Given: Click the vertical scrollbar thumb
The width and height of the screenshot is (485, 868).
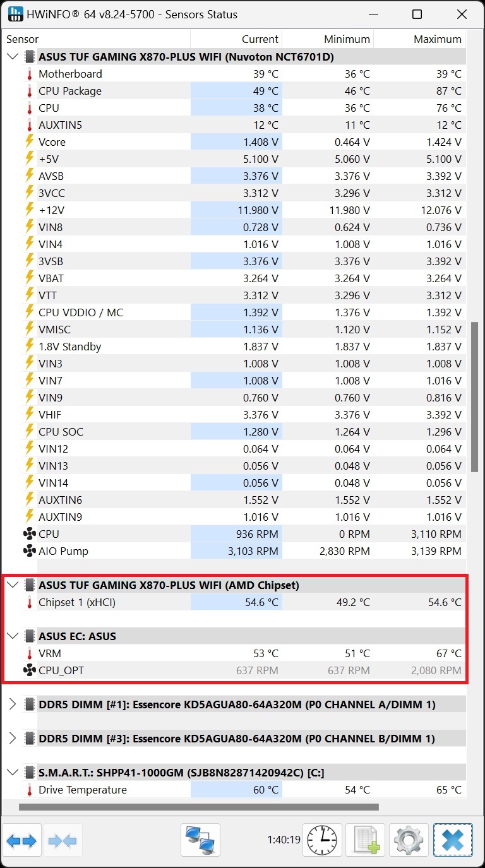Looking at the screenshot, I should 474,396.
